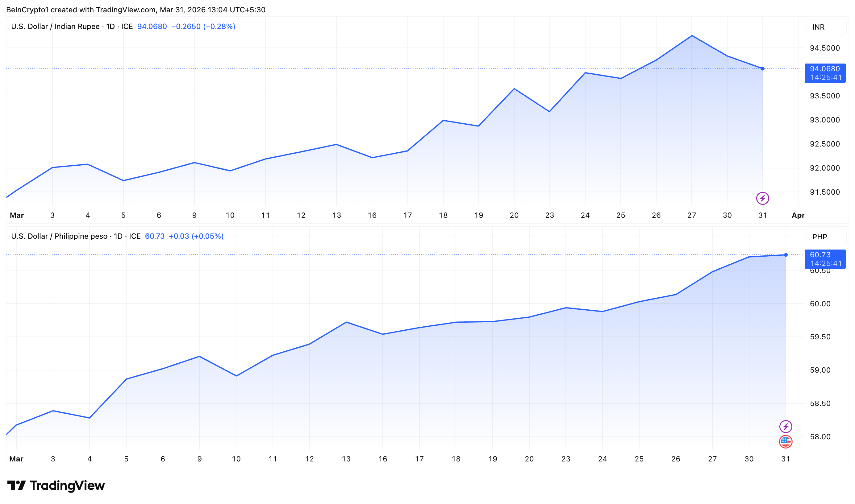Click PHP price change +0.03 (+0.05%) text
The image size is (855, 504).
coord(196,236)
